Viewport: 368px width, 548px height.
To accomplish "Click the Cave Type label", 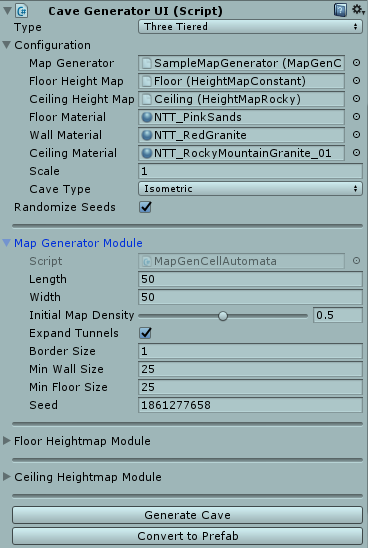I will tap(60, 189).
